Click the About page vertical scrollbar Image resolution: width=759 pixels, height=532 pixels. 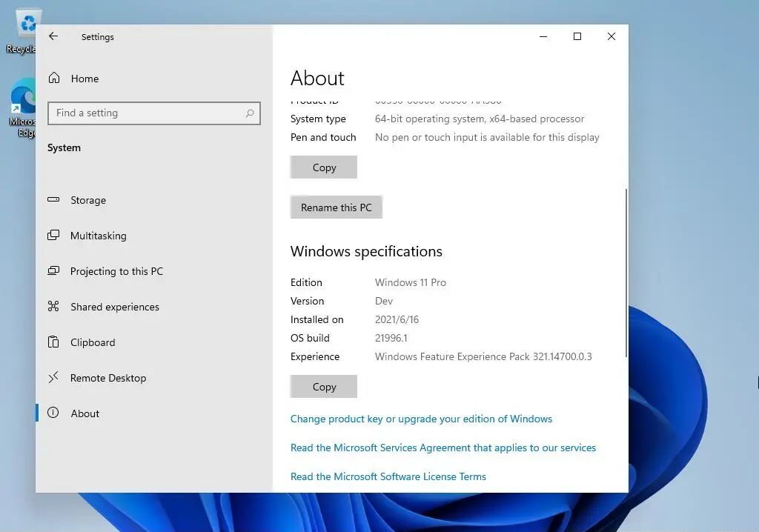pyautogui.click(x=626, y=273)
